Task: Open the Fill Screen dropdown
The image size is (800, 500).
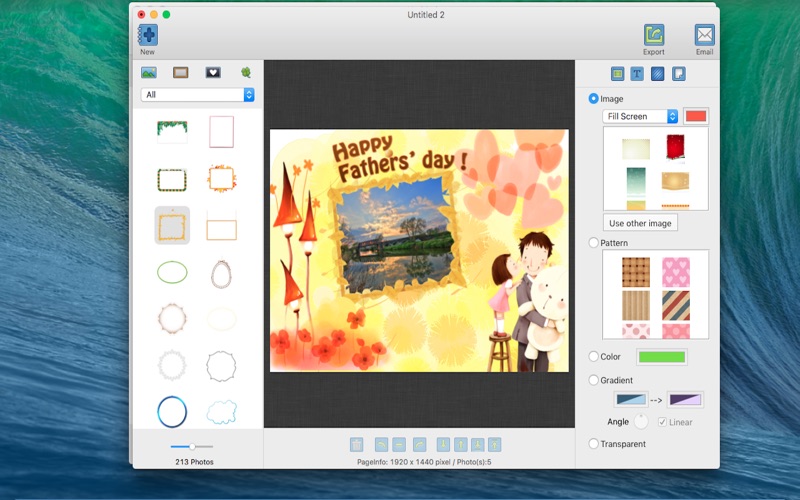Action: pos(640,116)
